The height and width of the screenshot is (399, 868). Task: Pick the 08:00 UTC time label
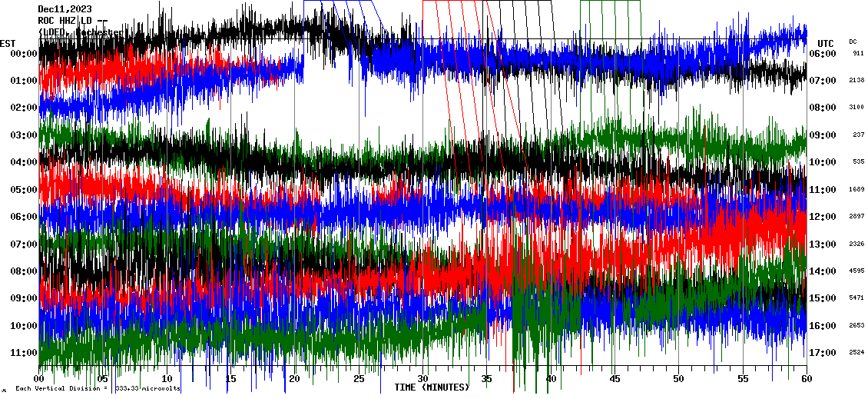(x=822, y=108)
